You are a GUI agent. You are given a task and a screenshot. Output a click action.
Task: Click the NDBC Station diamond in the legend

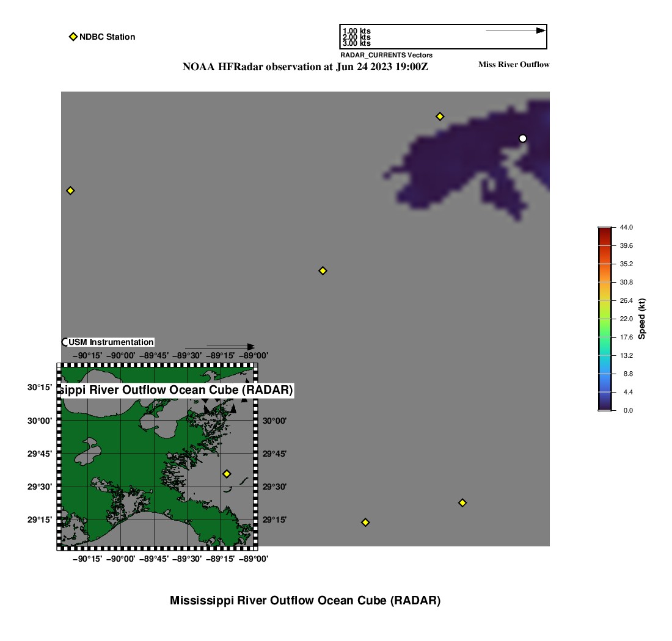(x=73, y=37)
